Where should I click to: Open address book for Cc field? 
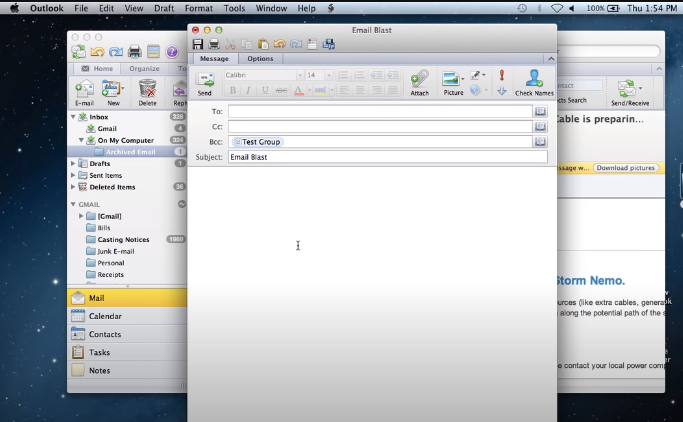540,127
